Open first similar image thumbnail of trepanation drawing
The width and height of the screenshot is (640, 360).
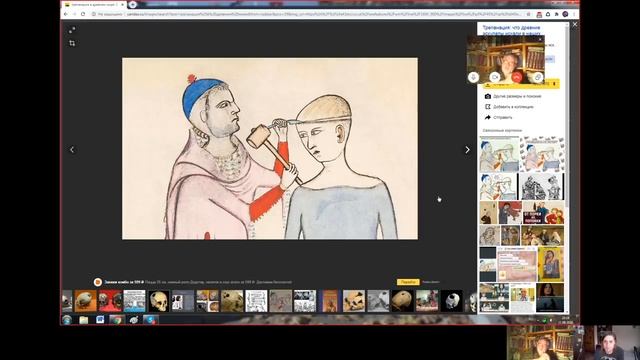coord(499,154)
